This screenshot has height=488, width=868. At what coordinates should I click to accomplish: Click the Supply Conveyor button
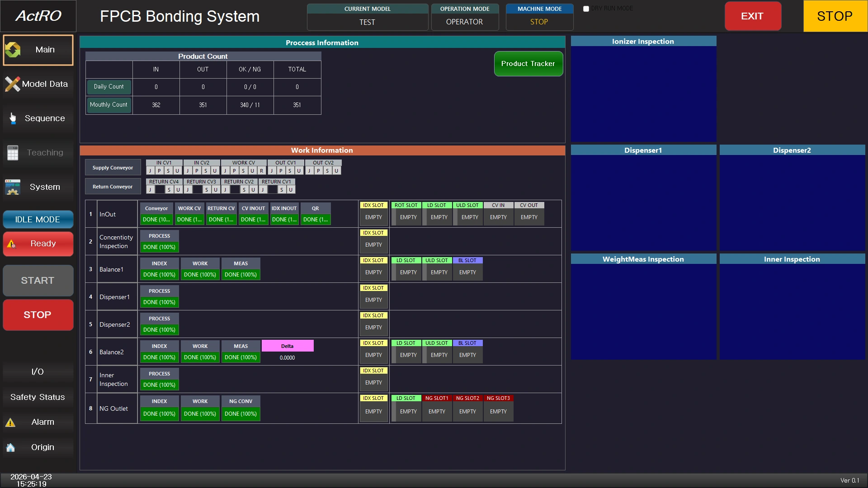[x=113, y=168]
